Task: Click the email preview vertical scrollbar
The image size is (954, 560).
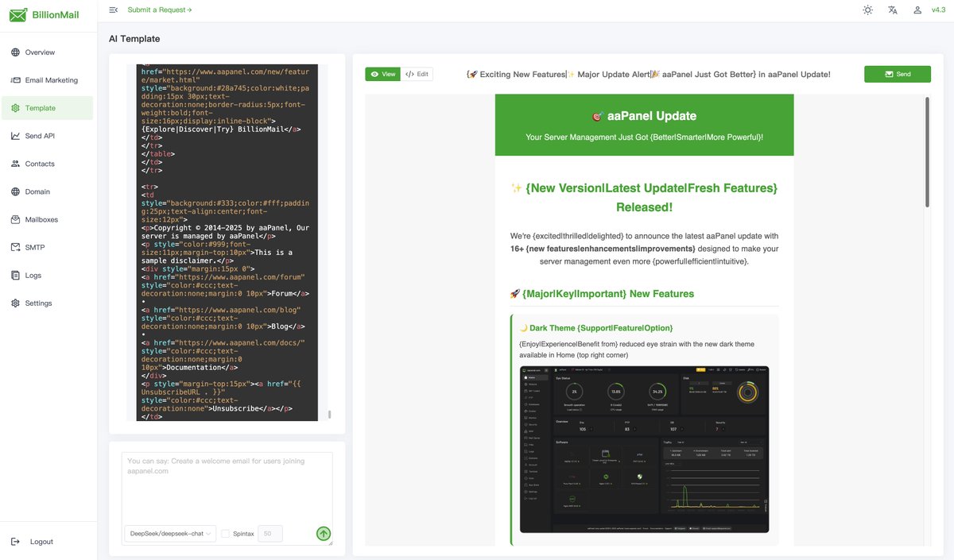Action: 927,153
